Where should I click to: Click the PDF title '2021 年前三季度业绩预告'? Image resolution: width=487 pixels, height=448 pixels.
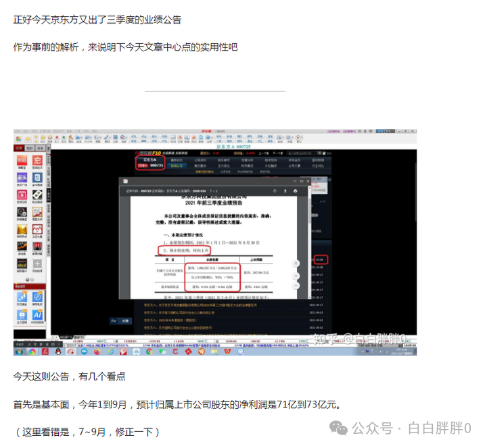214,203
